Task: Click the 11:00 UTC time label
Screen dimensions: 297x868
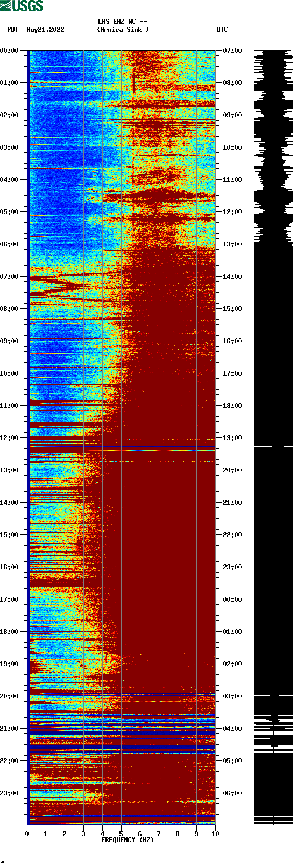Action: pos(232,180)
